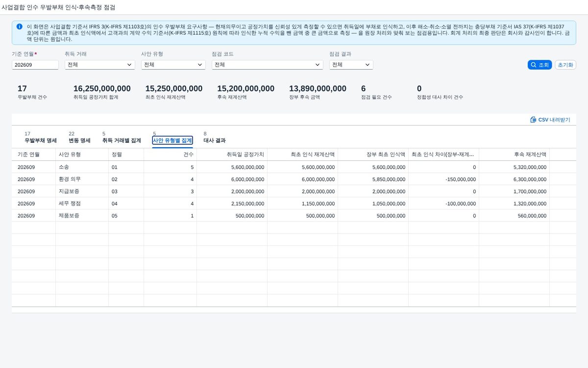Open the 변동 명세 tab
This screenshot has width=588, height=368.
tap(79, 140)
